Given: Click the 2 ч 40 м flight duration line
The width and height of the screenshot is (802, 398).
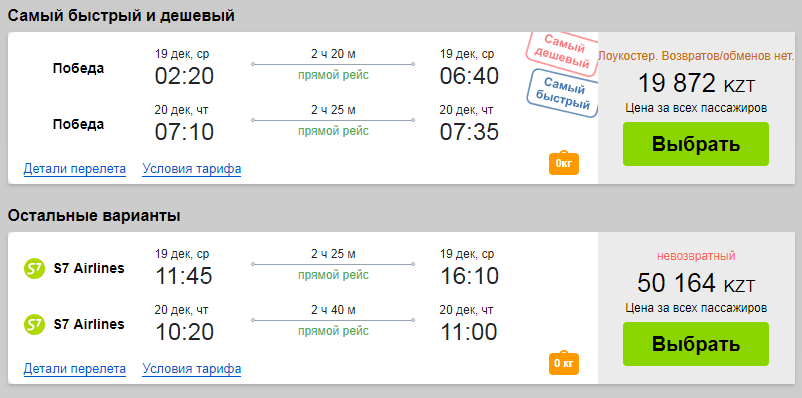Looking at the screenshot, I should 333,320.
